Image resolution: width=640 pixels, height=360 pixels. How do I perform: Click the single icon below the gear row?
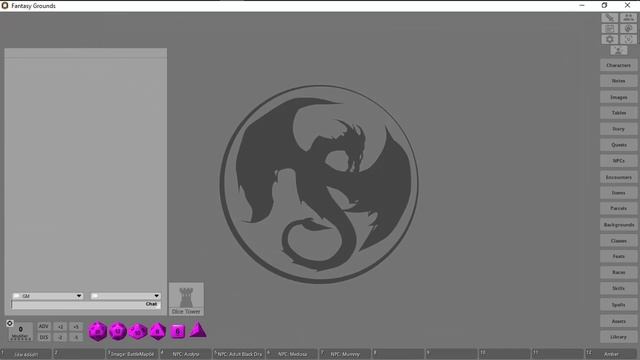[619, 50]
